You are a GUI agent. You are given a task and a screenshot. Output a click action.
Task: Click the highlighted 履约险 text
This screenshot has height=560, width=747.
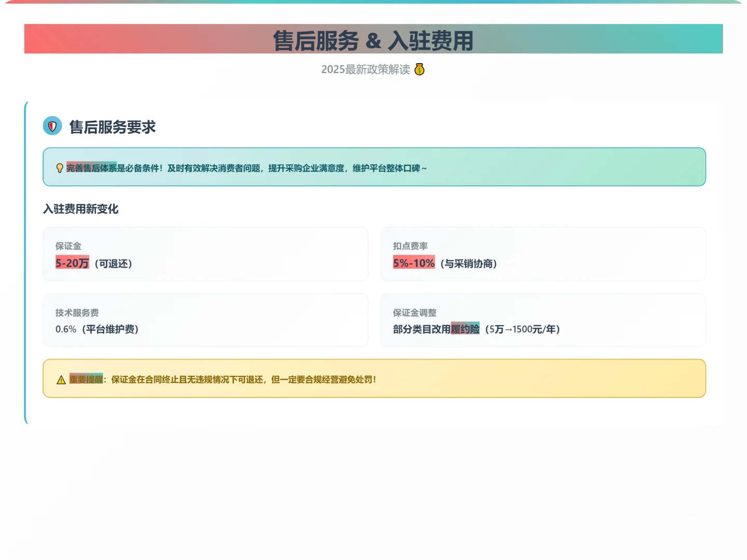(465, 329)
